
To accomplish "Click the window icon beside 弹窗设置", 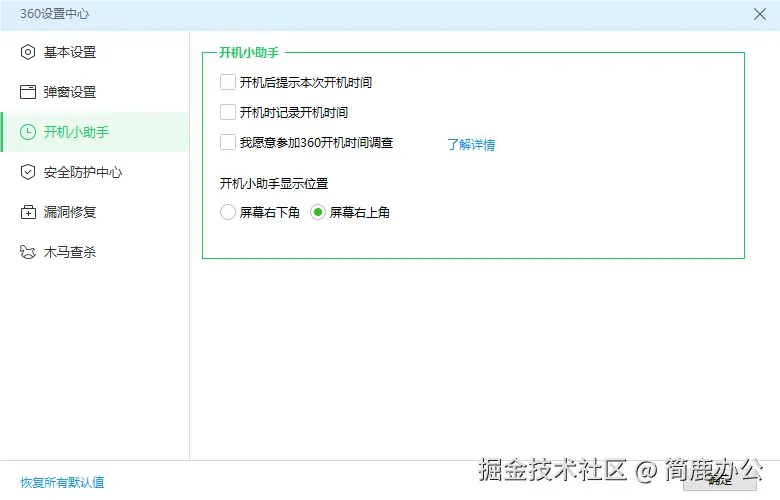I will [28, 92].
